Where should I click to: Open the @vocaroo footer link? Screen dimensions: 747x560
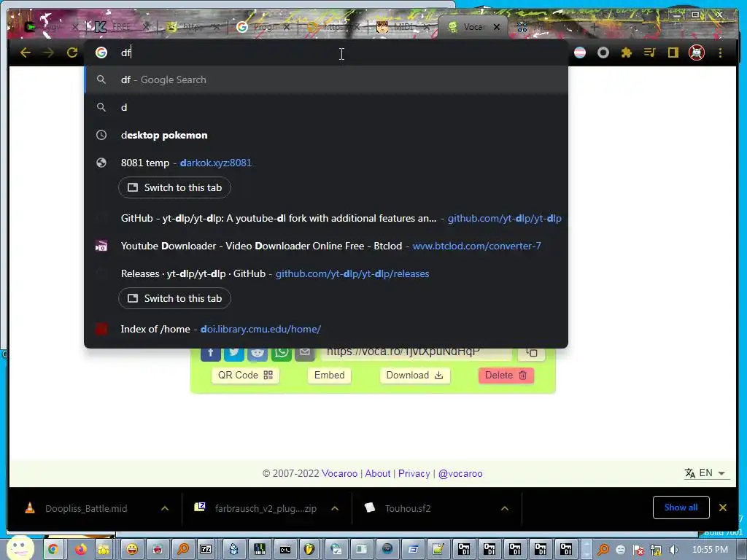pos(460,473)
